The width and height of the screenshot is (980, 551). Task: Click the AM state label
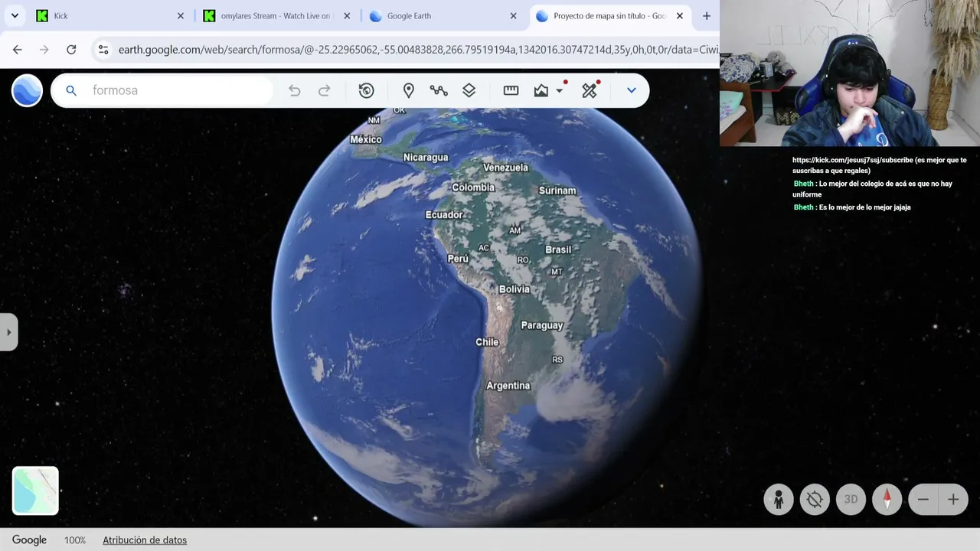[x=515, y=230]
